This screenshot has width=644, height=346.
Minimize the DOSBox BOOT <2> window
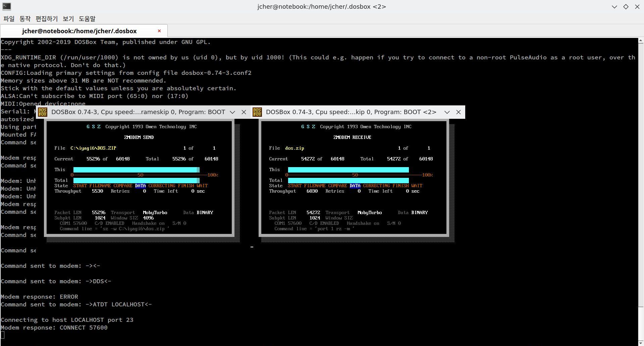tap(447, 112)
